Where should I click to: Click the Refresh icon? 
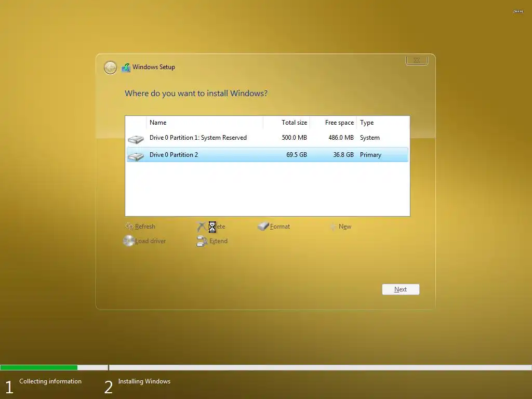coord(129,227)
